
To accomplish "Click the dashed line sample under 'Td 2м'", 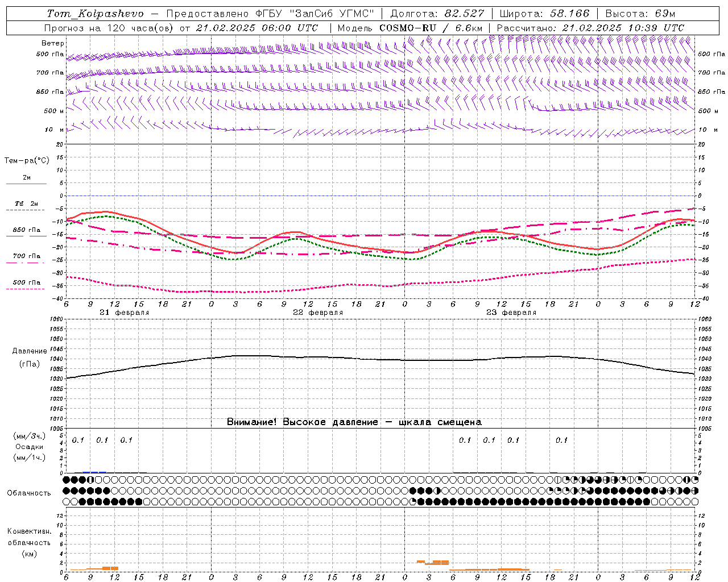I will (x=26, y=210).
